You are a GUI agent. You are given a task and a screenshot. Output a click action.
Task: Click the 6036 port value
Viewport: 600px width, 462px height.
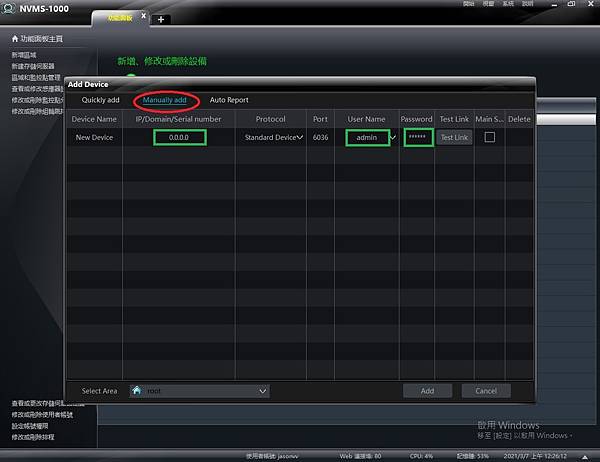point(320,137)
